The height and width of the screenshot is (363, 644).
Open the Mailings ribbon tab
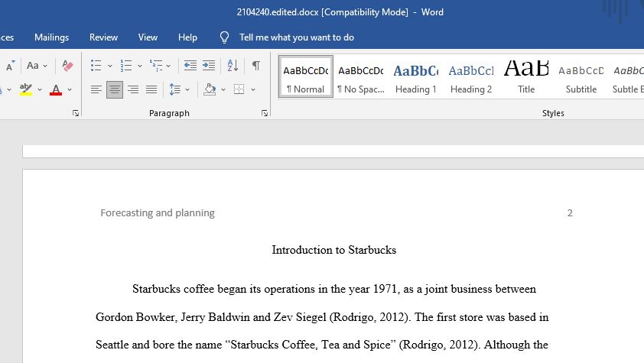tap(51, 37)
